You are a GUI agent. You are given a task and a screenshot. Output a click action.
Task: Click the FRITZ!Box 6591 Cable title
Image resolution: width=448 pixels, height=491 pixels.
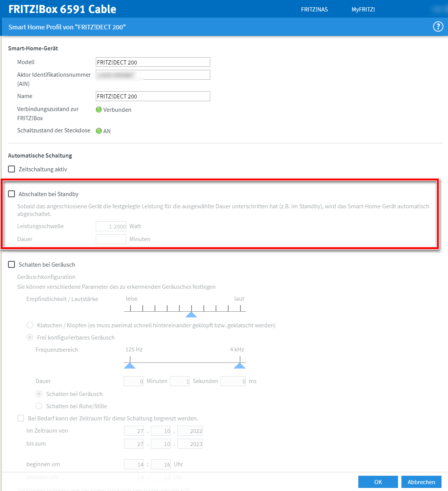coord(62,9)
